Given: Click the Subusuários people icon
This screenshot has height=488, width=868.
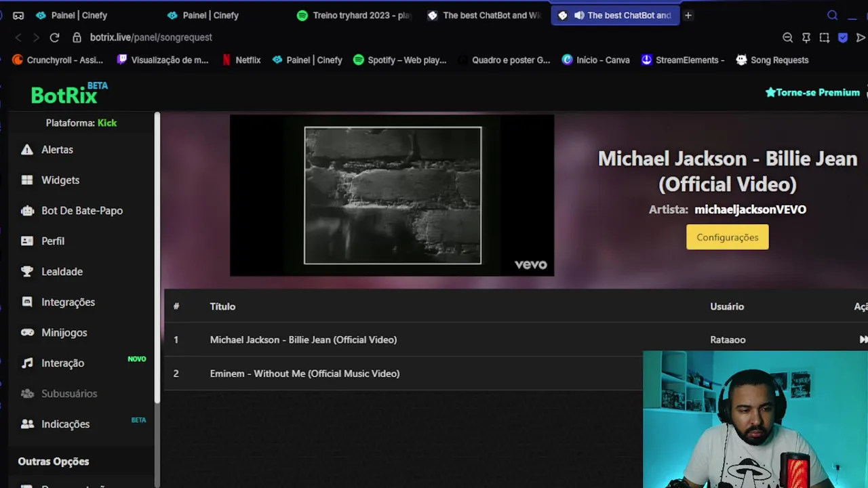Looking at the screenshot, I should click(27, 394).
